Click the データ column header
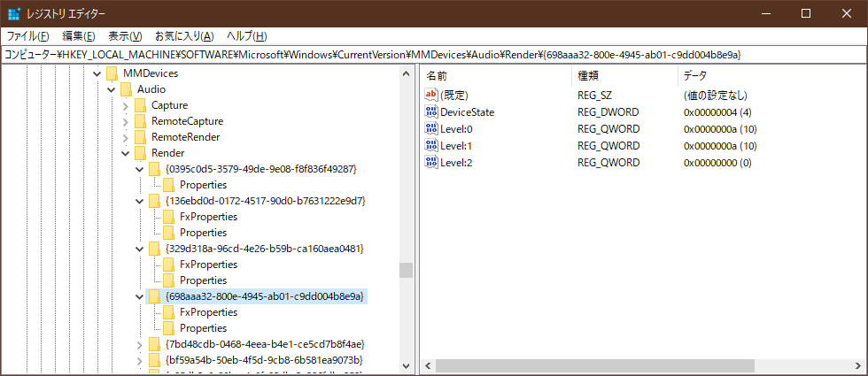This screenshot has height=376, width=868. (762, 76)
